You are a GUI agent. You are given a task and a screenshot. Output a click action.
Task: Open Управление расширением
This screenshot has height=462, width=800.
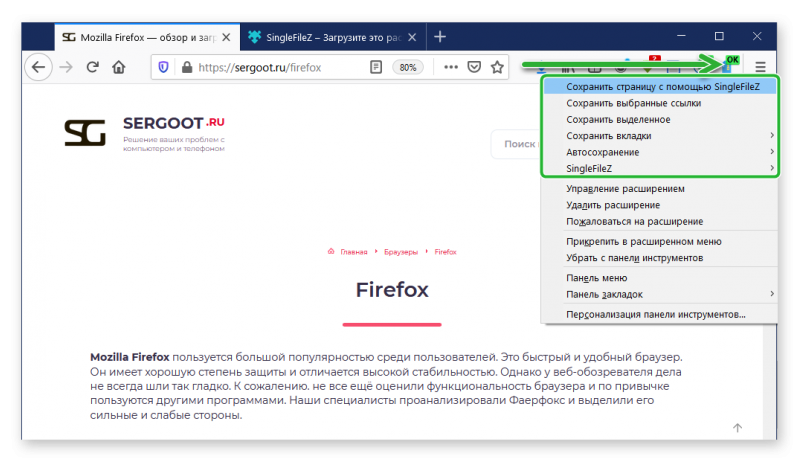click(x=659, y=189)
